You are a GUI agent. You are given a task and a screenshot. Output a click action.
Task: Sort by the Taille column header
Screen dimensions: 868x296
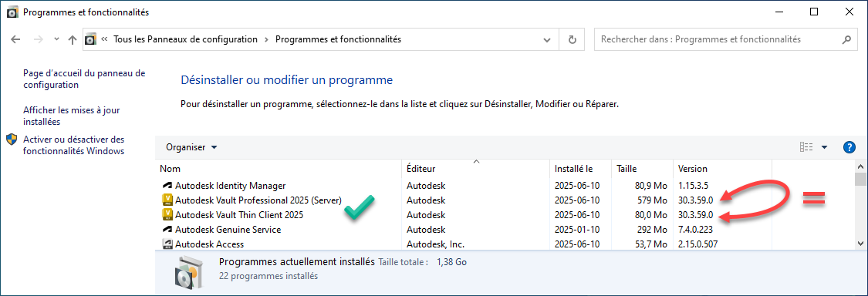coord(642,169)
